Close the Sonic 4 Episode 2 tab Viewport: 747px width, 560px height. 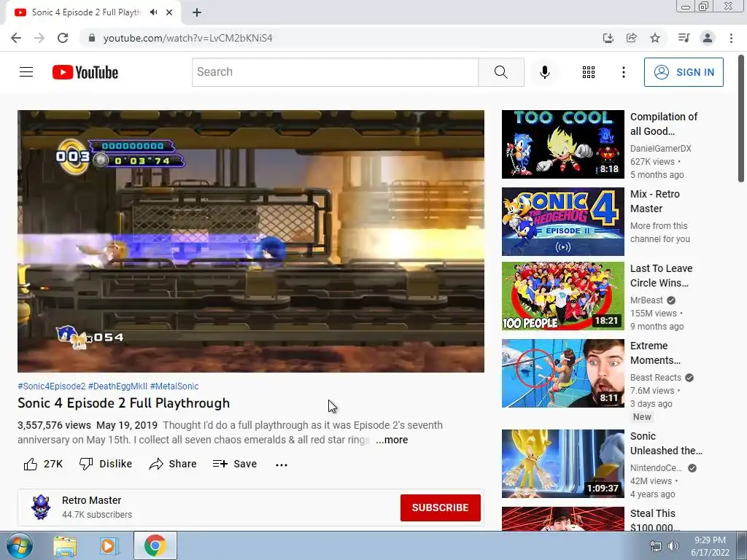[x=169, y=12]
